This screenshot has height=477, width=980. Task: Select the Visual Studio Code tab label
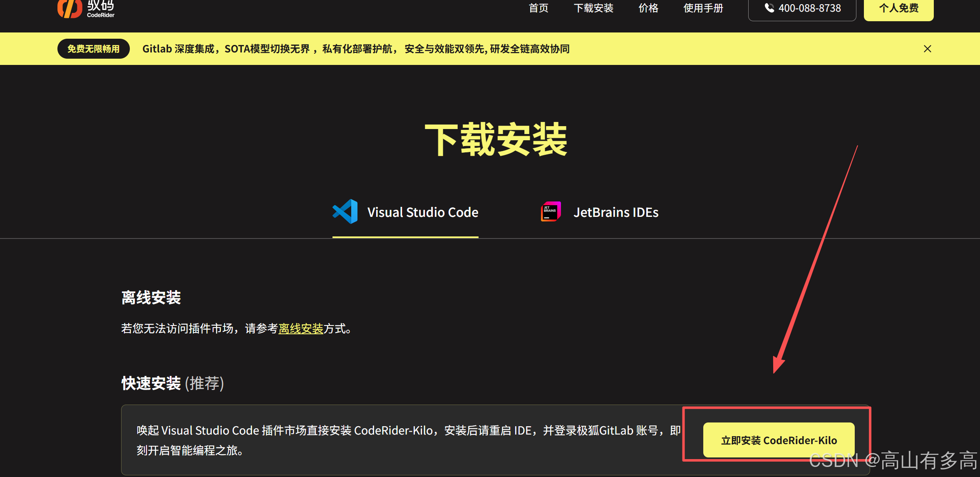click(x=422, y=212)
